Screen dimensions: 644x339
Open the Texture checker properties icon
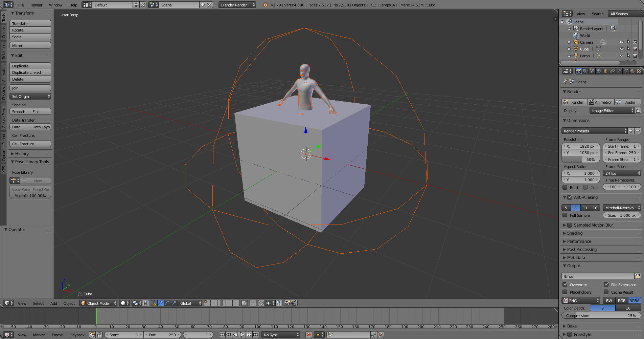point(639,71)
